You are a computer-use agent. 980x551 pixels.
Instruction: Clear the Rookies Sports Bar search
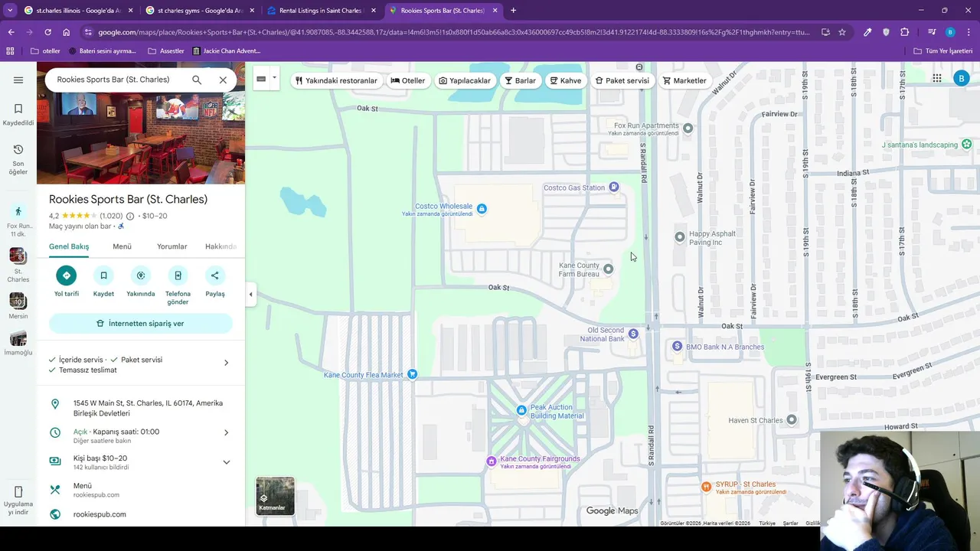coord(223,80)
